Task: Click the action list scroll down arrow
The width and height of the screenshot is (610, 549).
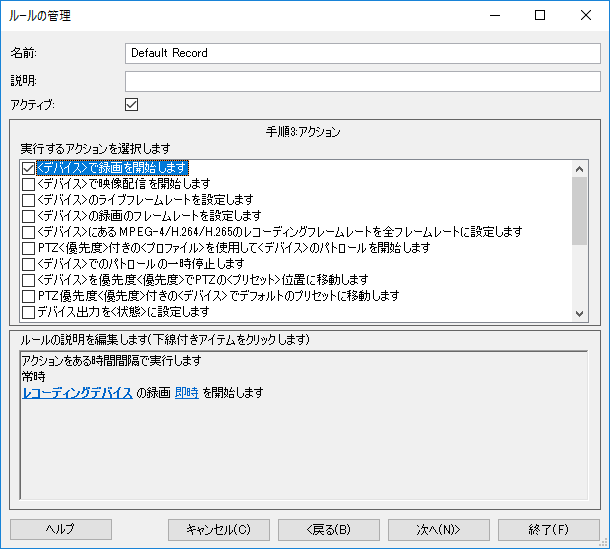Action: click(579, 314)
